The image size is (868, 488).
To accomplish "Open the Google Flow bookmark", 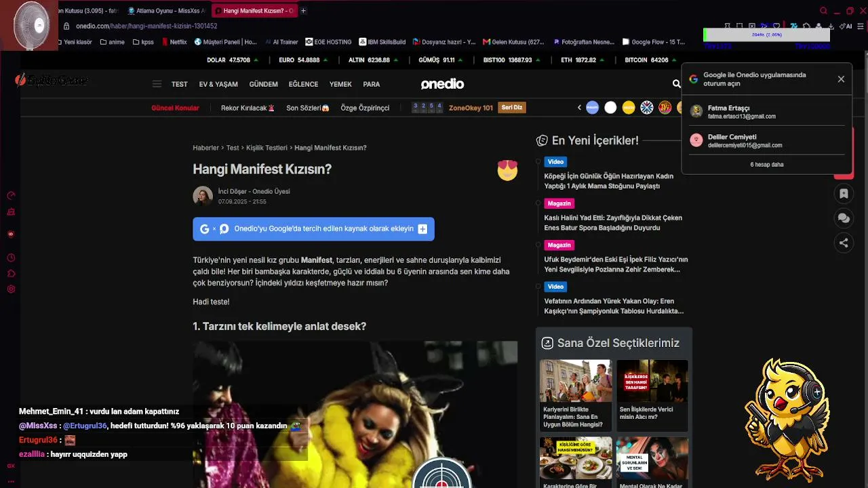I will pos(654,42).
